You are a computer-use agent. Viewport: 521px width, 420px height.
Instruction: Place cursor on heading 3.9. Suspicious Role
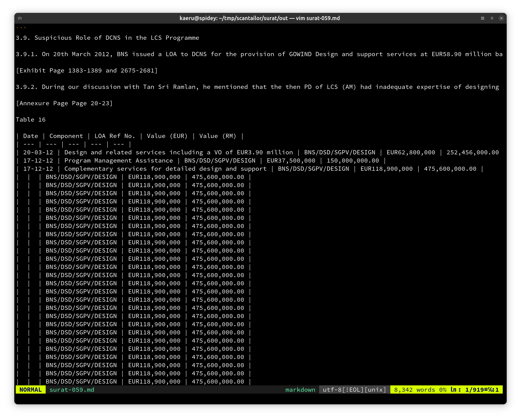107,38
